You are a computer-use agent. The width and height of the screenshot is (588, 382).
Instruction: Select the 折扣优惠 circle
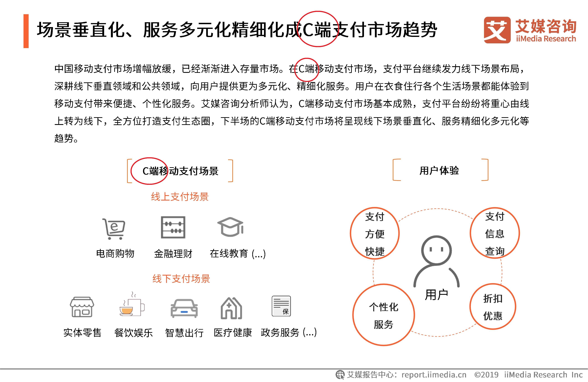493,306
